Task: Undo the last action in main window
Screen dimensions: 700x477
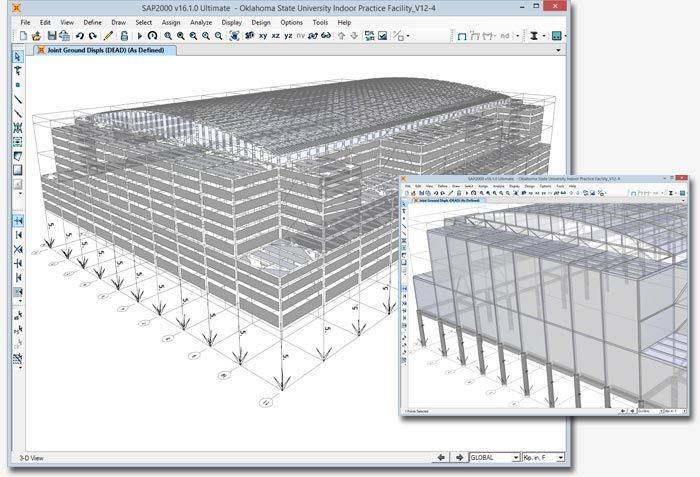Action: pyautogui.click(x=79, y=36)
